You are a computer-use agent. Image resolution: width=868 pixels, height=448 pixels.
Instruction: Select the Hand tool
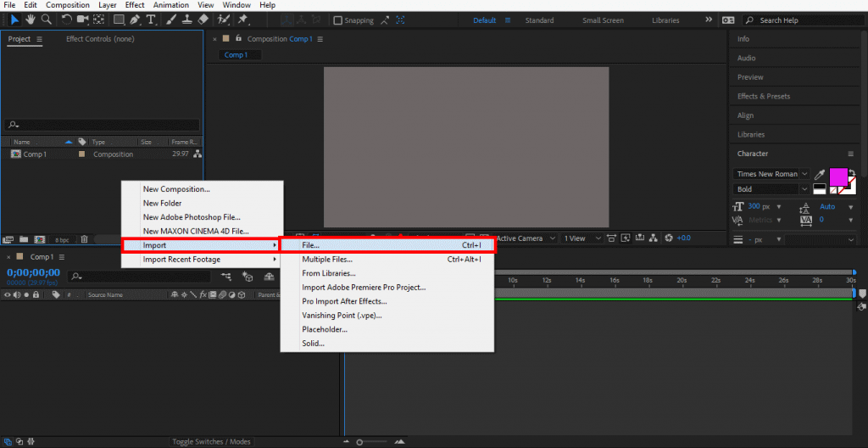click(x=31, y=20)
